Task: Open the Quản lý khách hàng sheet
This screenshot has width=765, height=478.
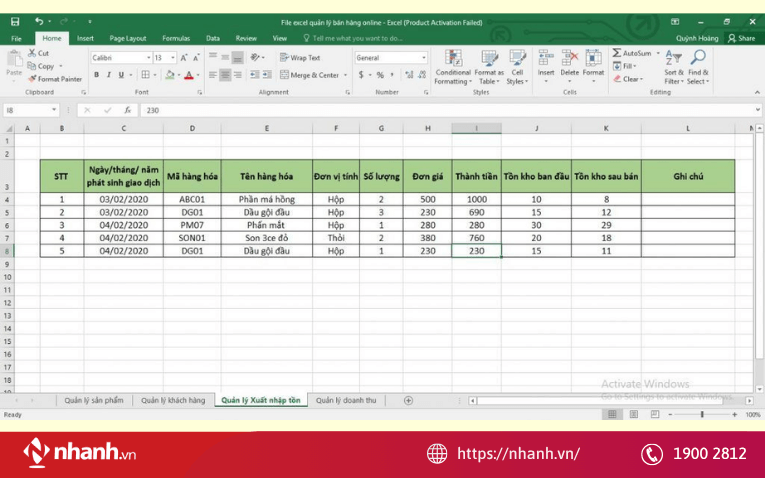Action: (x=173, y=400)
